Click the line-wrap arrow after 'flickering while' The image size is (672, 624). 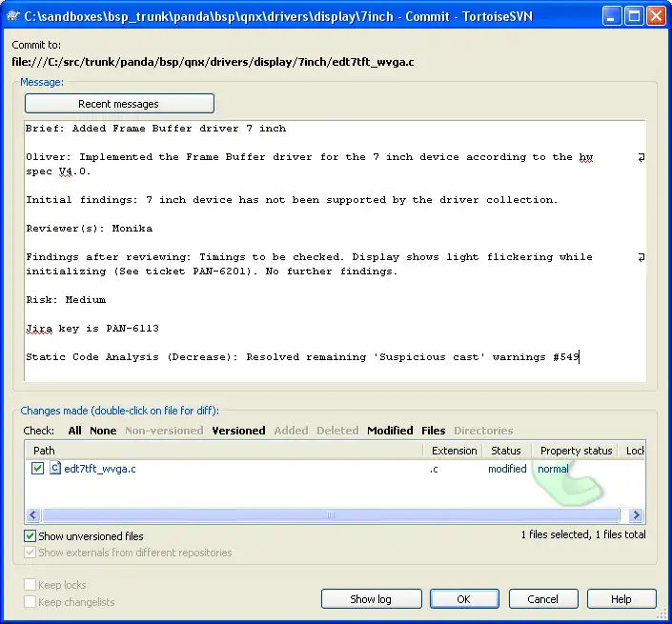(x=641, y=257)
